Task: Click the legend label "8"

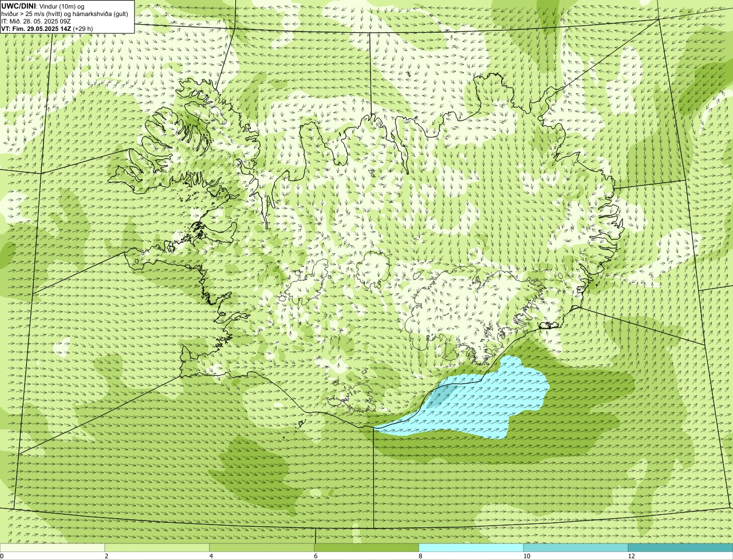Action: point(420,556)
